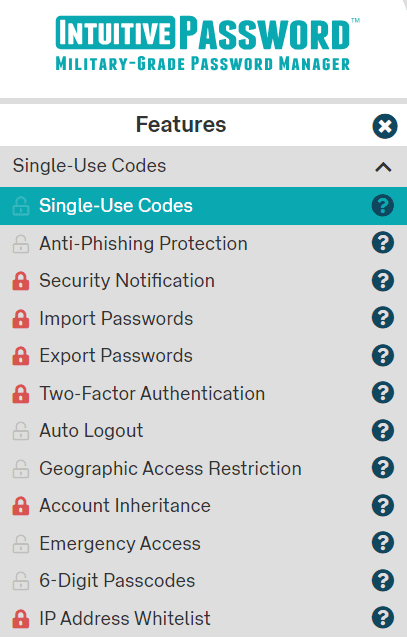Open help for Single-Use Codes feature
Image resolution: width=407 pixels, height=642 pixels.
383,206
